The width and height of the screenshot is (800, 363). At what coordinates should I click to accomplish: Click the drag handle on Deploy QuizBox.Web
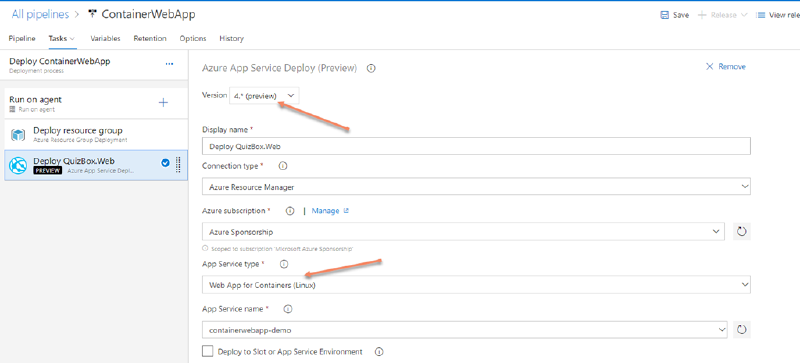pyautogui.click(x=178, y=164)
